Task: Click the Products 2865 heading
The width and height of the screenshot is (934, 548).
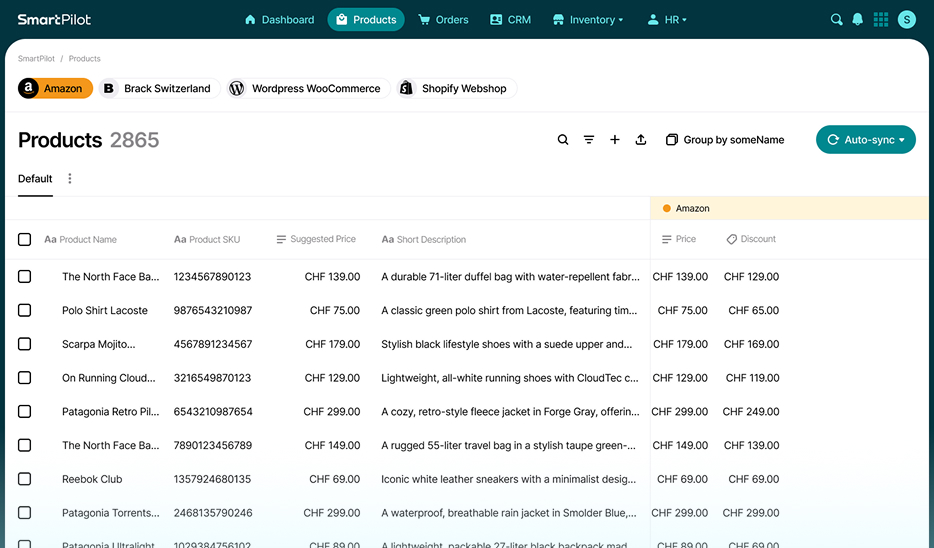Action: (89, 140)
